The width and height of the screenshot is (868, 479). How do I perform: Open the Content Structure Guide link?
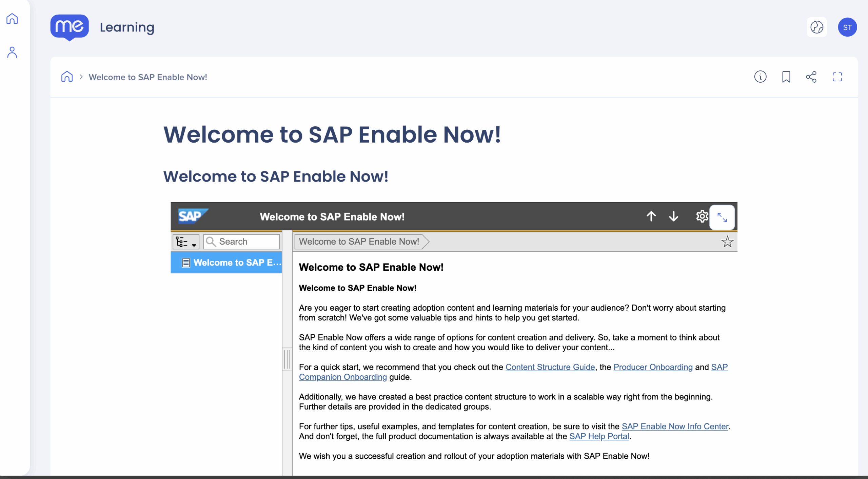pyautogui.click(x=550, y=367)
